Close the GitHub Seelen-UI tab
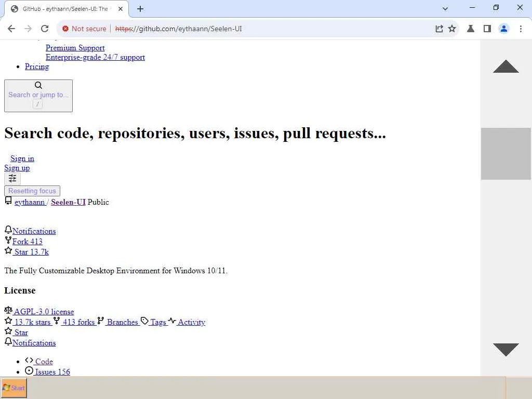Viewport: 532px width, 399px height. click(121, 9)
